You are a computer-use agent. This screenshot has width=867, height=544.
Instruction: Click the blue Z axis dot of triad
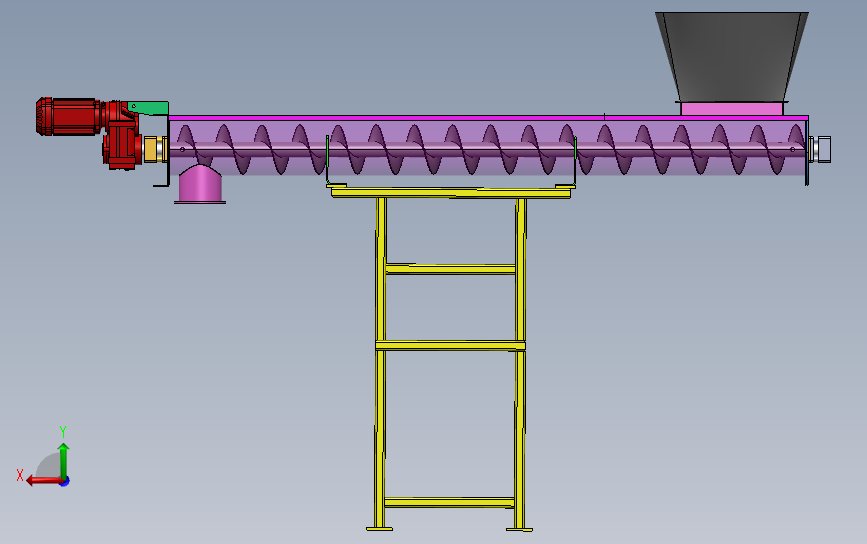pyautogui.click(x=65, y=482)
